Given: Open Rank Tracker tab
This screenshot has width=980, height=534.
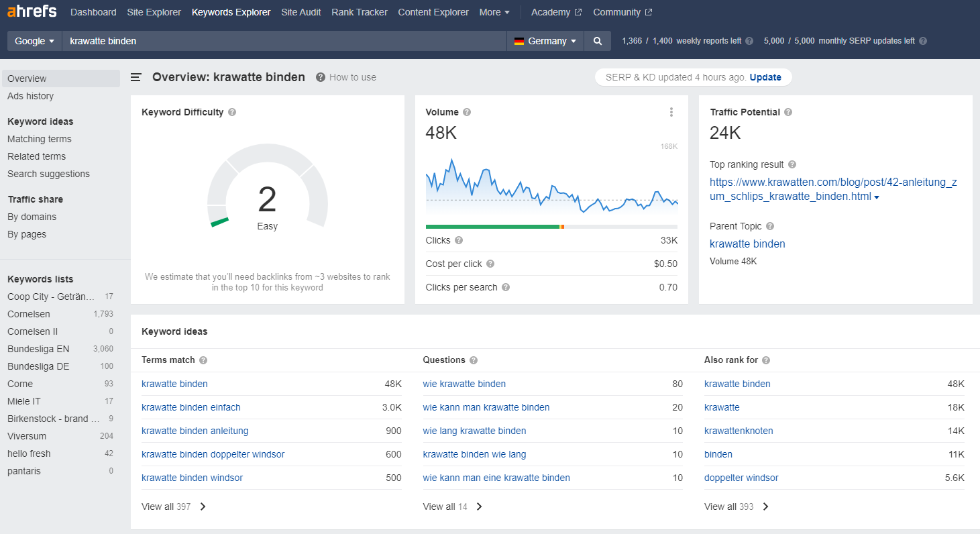Looking at the screenshot, I should coord(360,12).
